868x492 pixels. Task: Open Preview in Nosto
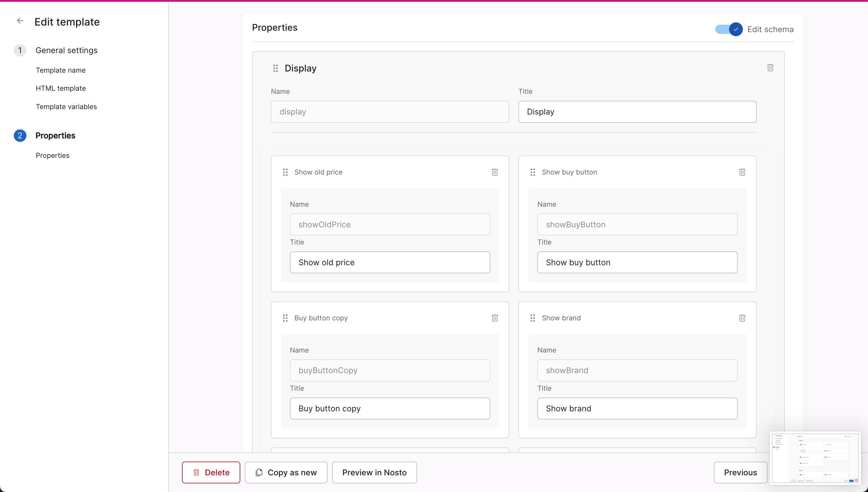(374, 472)
